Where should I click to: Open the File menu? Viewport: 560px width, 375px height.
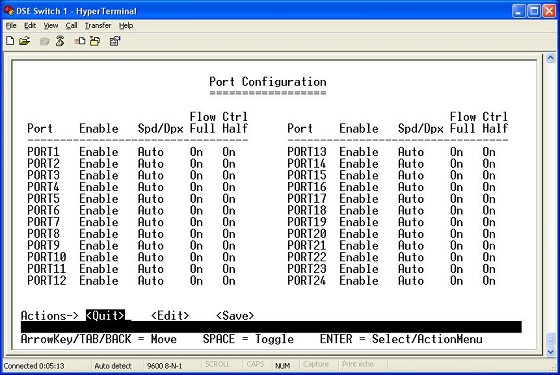click(x=11, y=26)
